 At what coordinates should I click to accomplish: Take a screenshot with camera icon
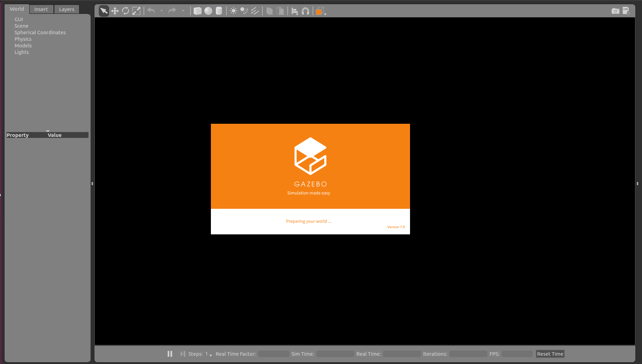click(x=615, y=11)
